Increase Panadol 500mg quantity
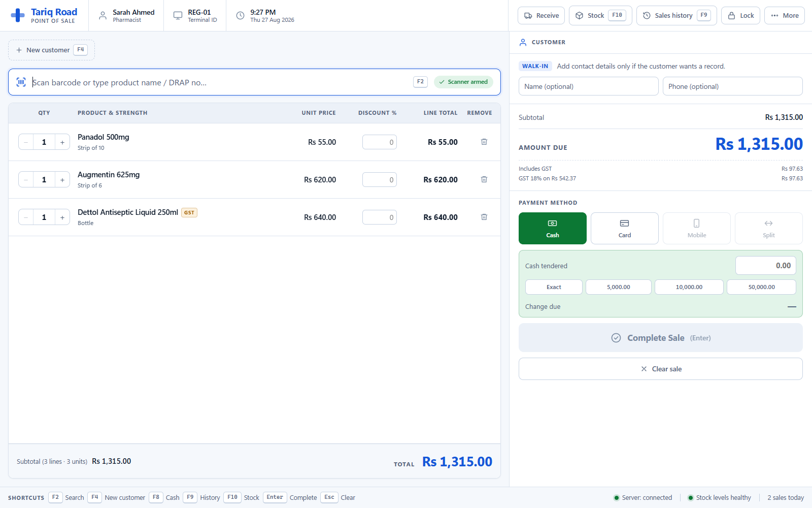The width and height of the screenshot is (812, 508). click(62, 142)
